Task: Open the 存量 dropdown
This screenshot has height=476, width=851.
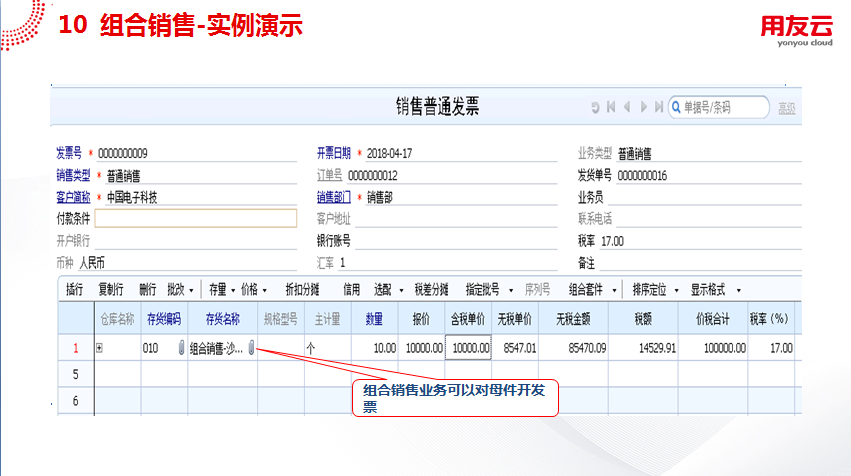Action: click(233, 291)
